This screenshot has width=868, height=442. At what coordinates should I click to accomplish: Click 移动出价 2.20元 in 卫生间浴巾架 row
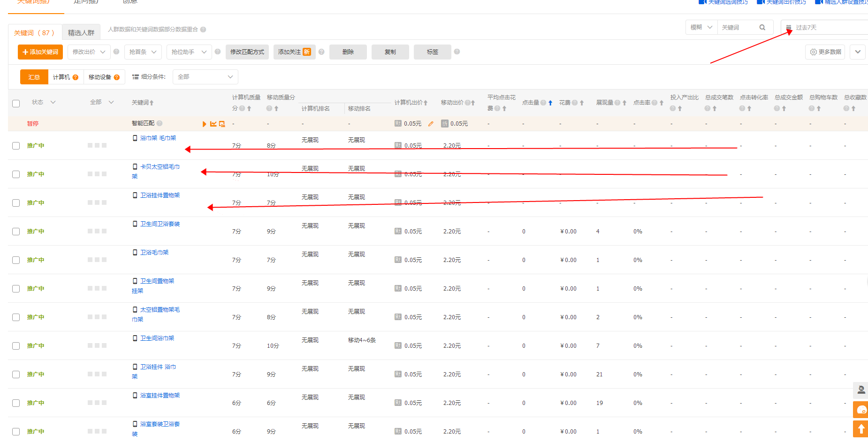pyautogui.click(x=452, y=346)
